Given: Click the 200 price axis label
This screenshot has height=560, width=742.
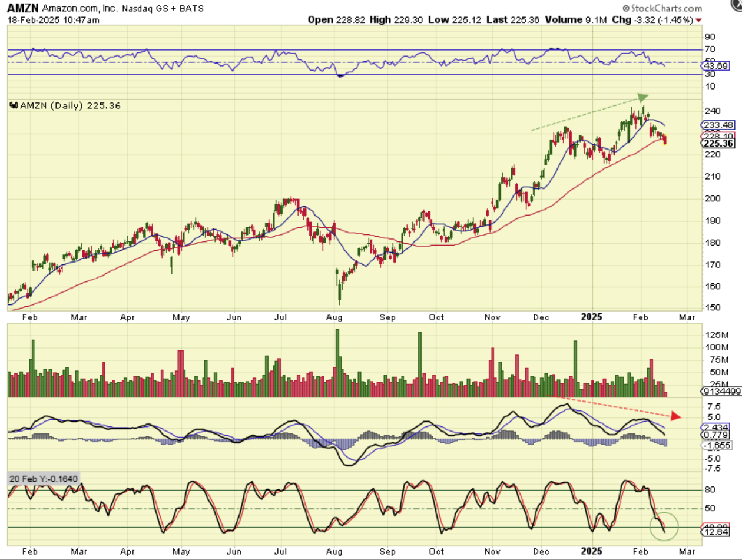Looking at the screenshot, I should tap(712, 198).
